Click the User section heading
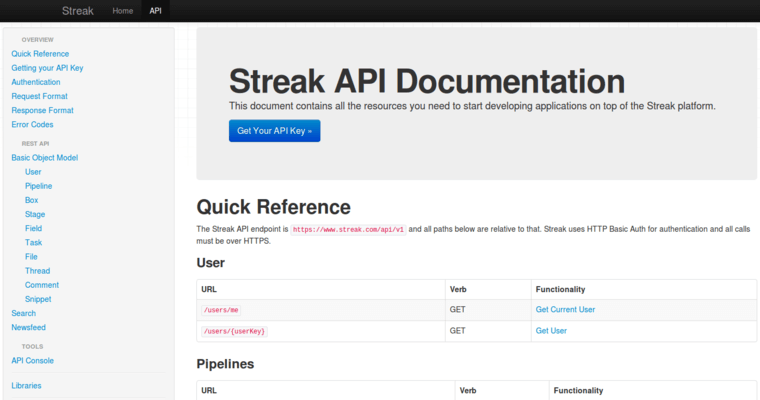Image resolution: width=760 pixels, height=400 pixels. [x=210, y=263]
